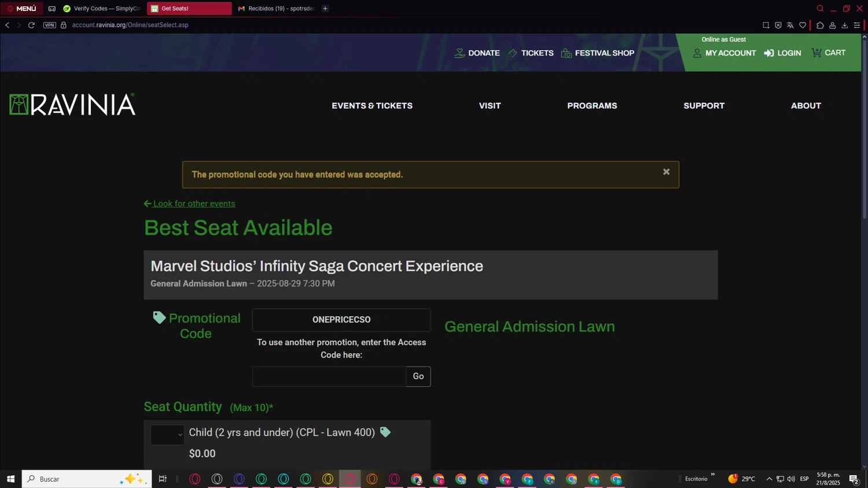Open Task View on the taskbar
The width and height of the screenshot is (868, 488).
pyautogui.click(x=163, y=479)
